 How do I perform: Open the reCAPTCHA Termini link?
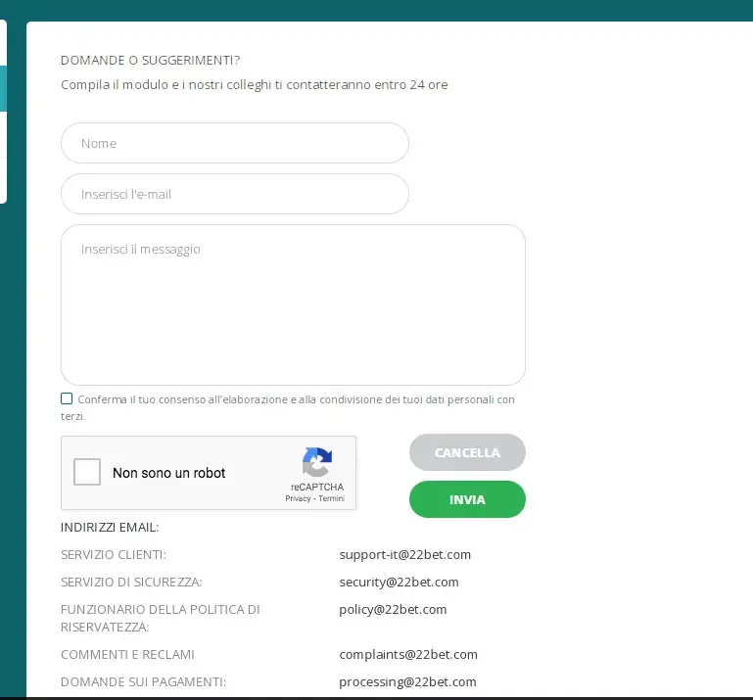tap(331, 498)
